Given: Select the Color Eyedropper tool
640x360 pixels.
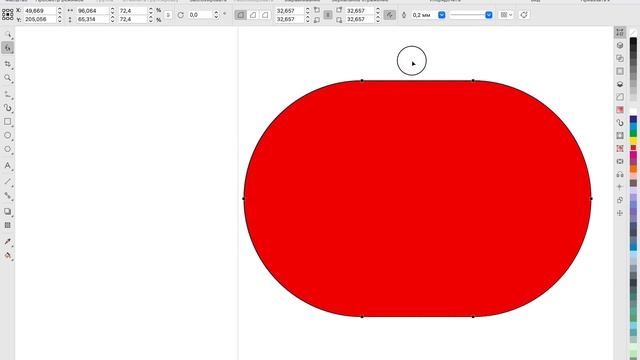Looking at the screenshot, I should [x=7, y=242].
